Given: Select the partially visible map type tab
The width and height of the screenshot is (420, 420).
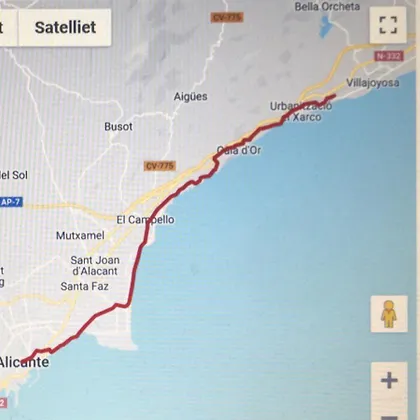Looking at the screenshot, I should click(x=8, y=27).
